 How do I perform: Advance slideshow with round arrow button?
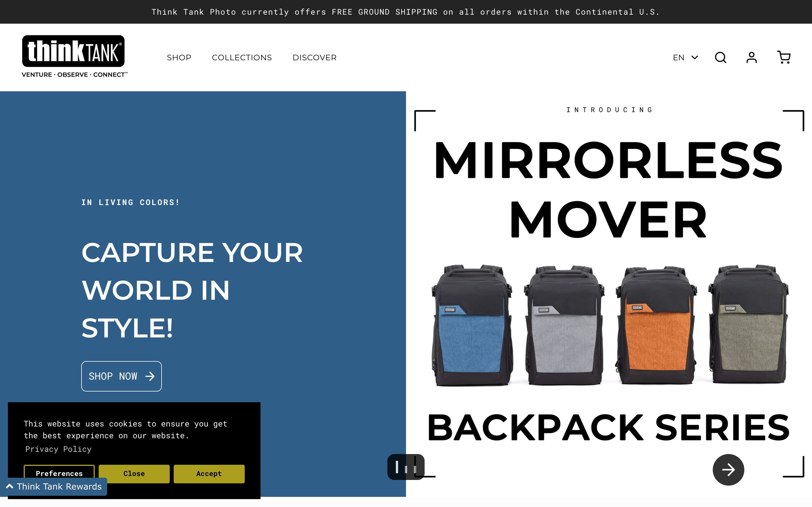[729, 470]
